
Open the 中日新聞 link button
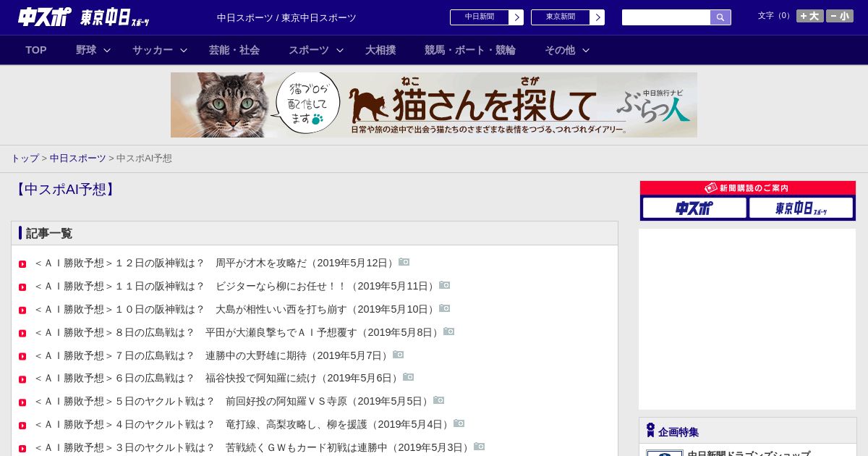pos(479,17)
